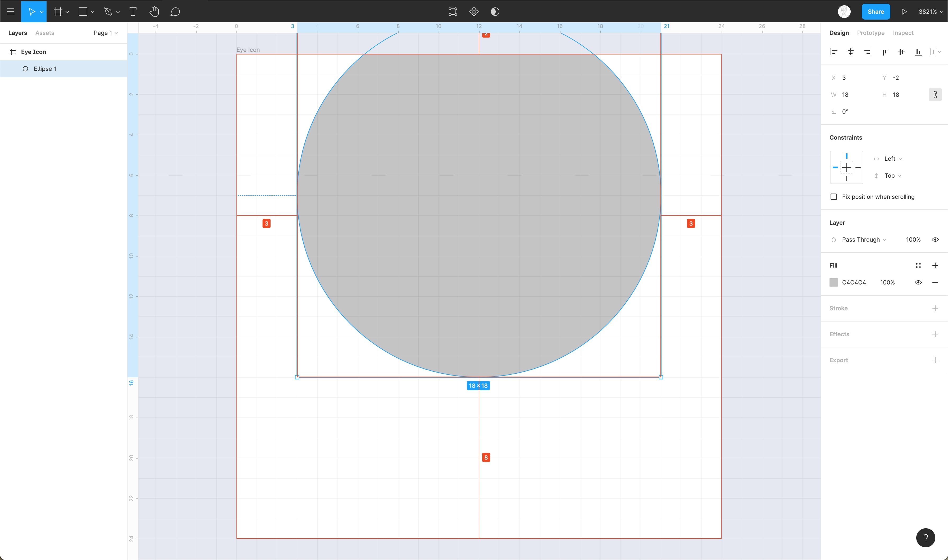Open the Page 1 dropdown
The height and width of the screenshot is (560, 948).
tap(106, 33)
